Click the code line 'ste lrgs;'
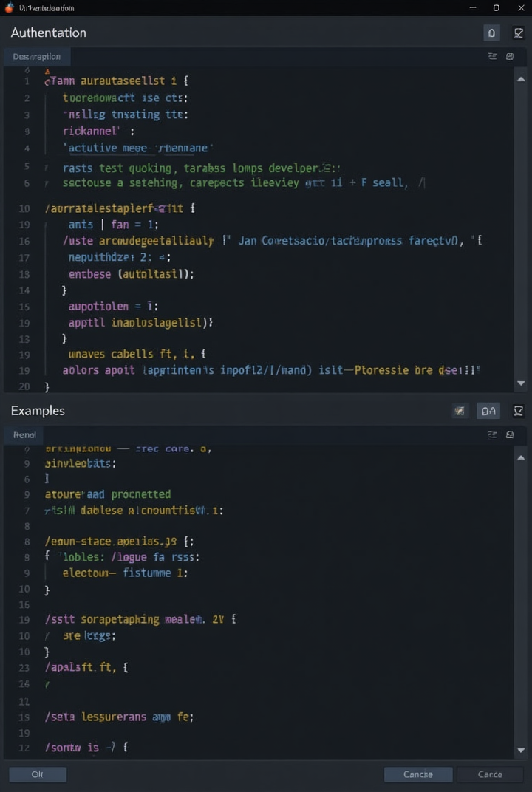 [x=89, y=636]
